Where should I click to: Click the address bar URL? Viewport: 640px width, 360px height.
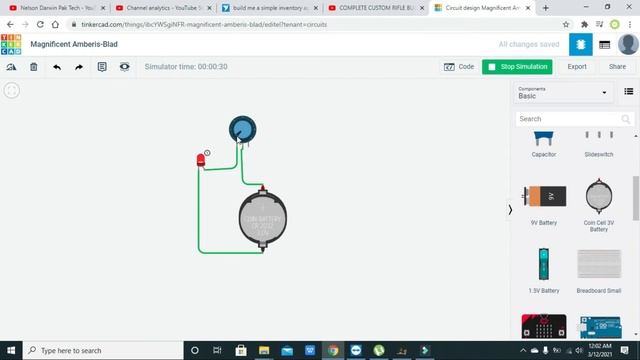pyautogui.click(x=204, y=24)
